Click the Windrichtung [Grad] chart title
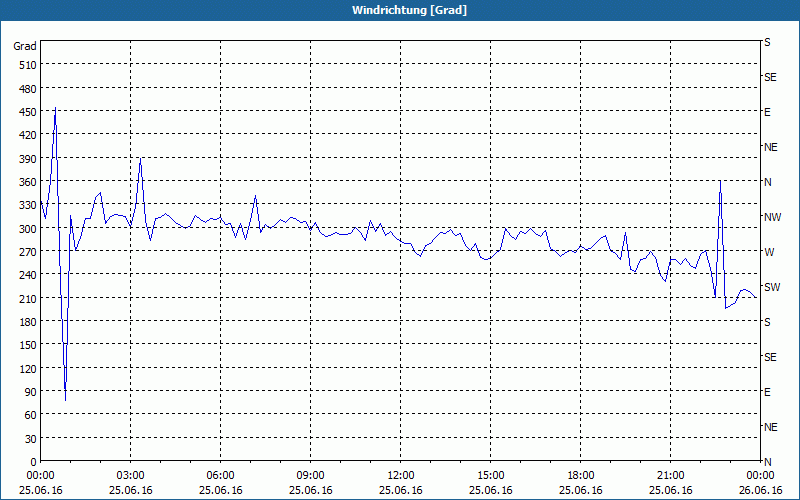 409,10
